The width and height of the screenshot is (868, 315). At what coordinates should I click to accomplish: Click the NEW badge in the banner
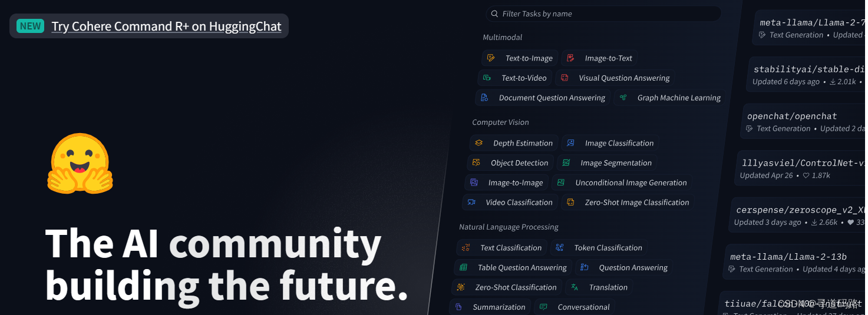click(x=31, y=26)
